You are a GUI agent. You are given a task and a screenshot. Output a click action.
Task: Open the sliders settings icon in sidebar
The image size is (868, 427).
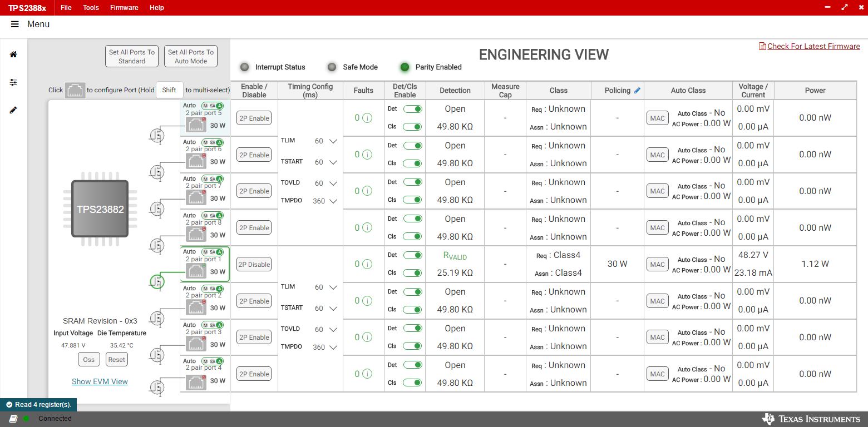pyautogui.click(x=13, y=82)
